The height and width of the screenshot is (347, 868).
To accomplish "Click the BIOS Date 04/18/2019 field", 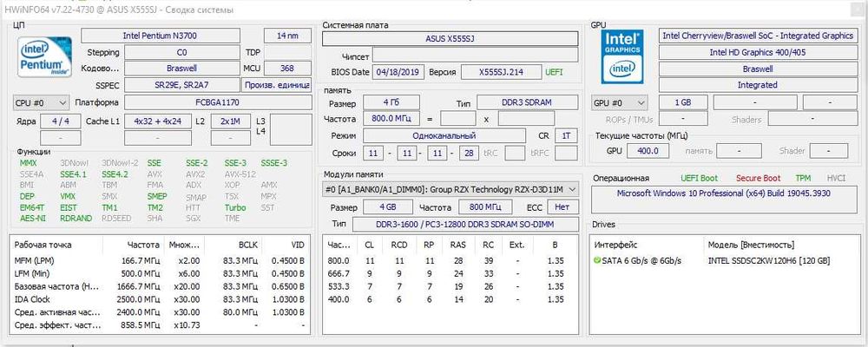I will [398, 72].
